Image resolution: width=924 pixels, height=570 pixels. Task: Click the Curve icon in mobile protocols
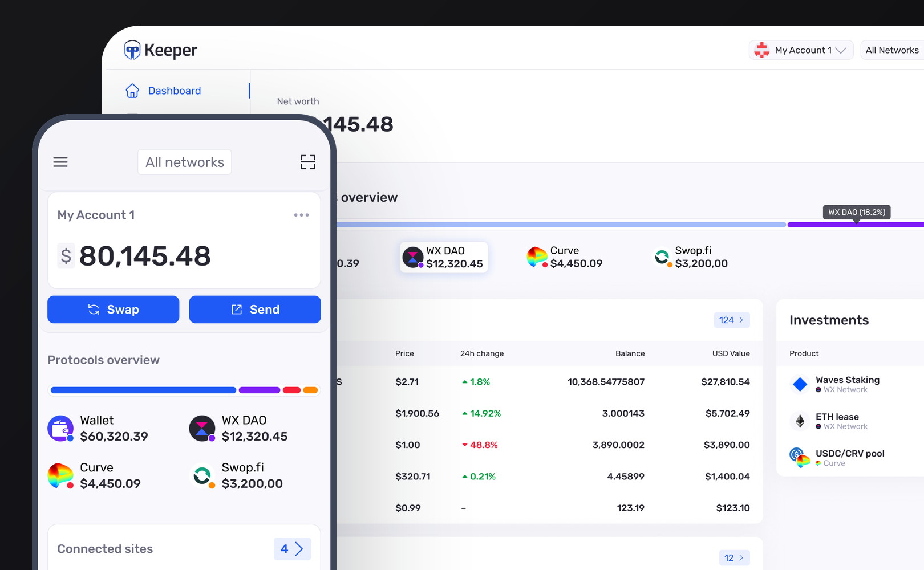click(x=60, y=475)
